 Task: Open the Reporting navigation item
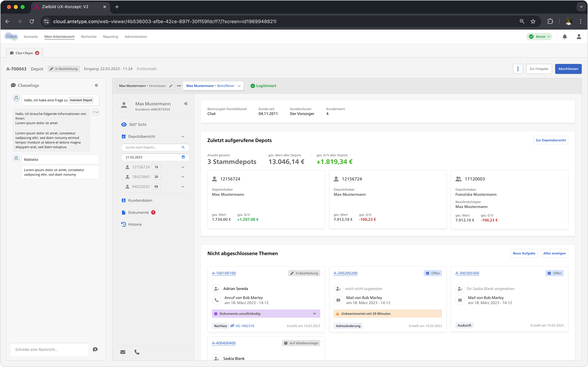tap(111, 37)
